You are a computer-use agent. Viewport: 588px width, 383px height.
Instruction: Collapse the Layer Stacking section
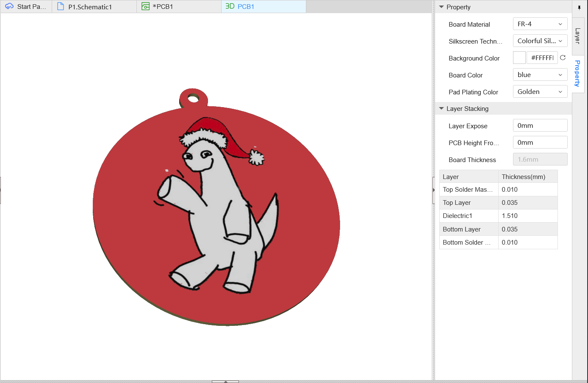(x=441, y=109)
